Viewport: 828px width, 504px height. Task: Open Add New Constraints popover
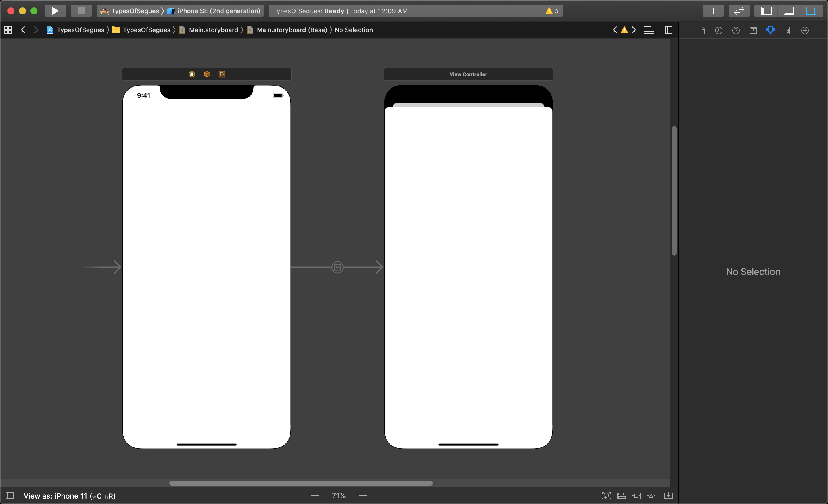[636, 496]
